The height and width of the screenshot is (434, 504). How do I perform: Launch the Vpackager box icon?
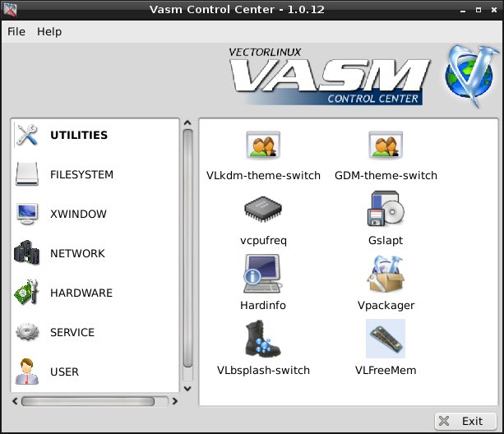385,275
